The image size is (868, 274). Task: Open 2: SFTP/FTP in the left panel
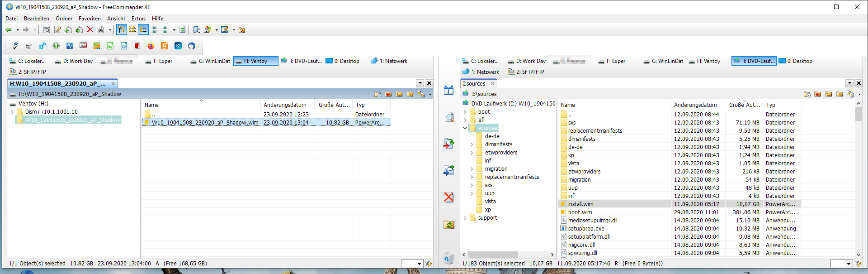coord(28,72)
